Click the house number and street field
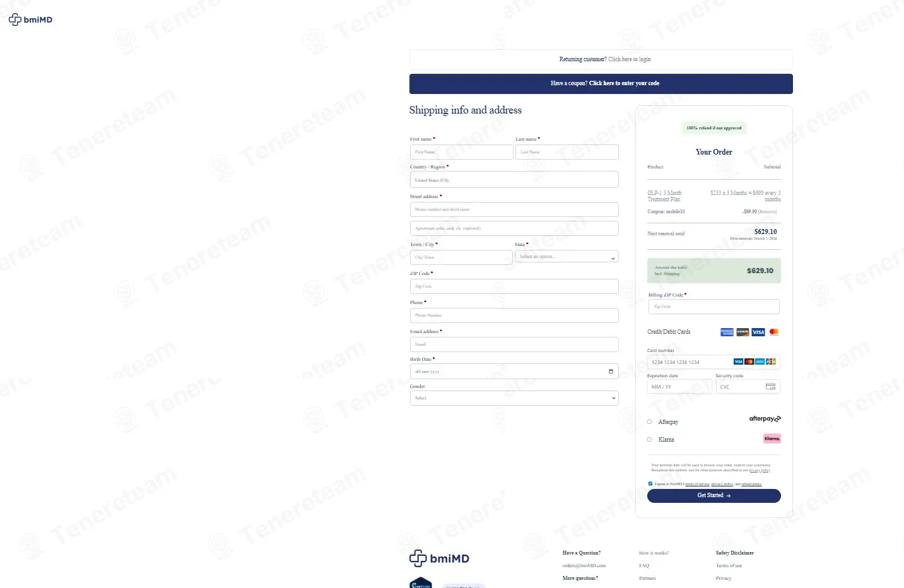 (x=514, y=209)
